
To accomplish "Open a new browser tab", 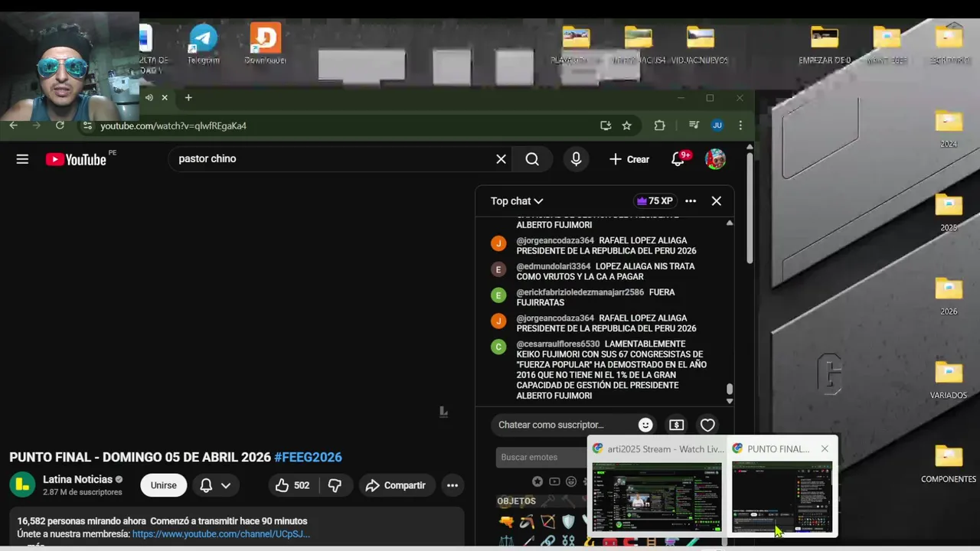I will click(x=188, y=98).
